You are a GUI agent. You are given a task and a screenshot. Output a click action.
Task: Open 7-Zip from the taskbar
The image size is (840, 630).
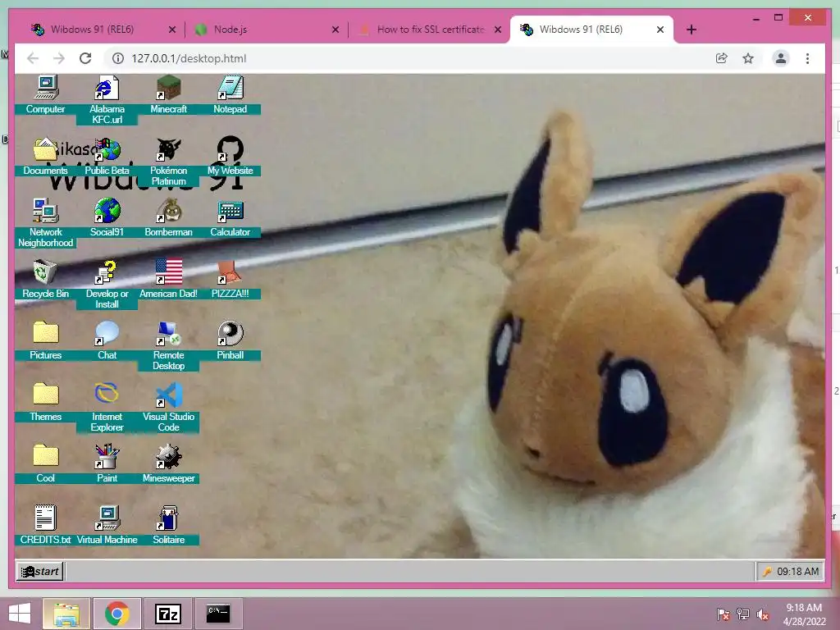click(167, 614)
